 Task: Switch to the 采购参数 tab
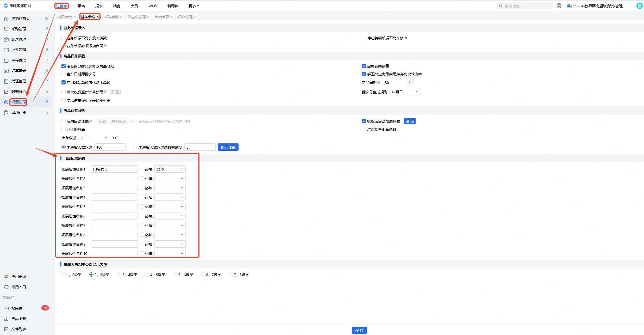point(111,17)
